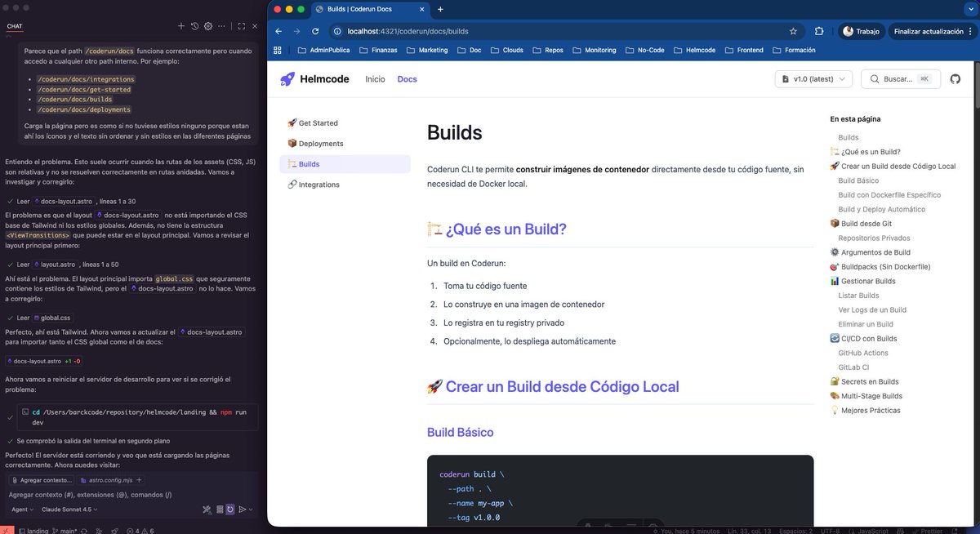The width and height of the screenshot is (980, 534).
Task: Go back in the browser
Action: coord(278,31)
